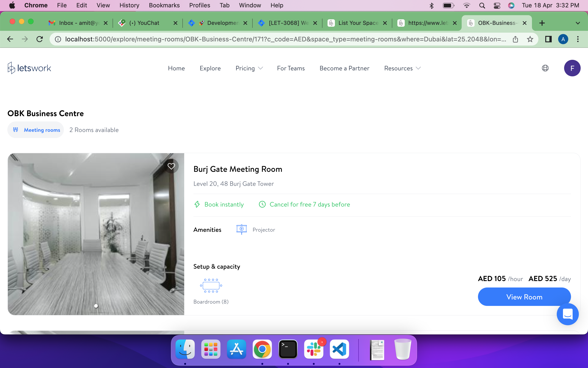Image resolution: width=588 pixels, height=368 pixels.
Task: Open Spotlight search in menu bar
Action: point(482,5)
